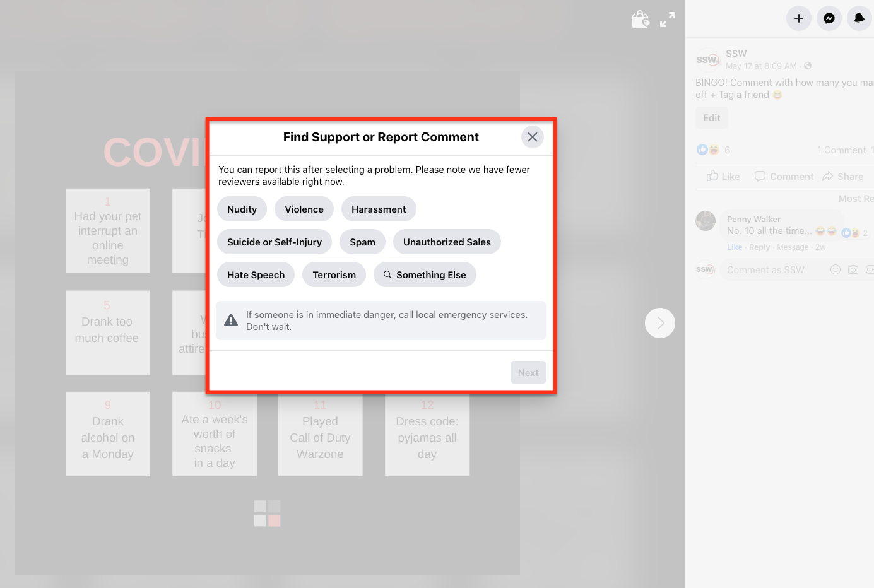The height and width of the screenshot is (588, 874).
Task: Select the Violence report option
Action: point(304,209)
